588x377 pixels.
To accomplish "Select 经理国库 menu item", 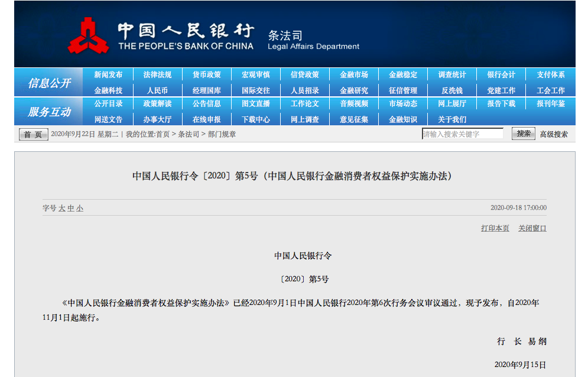I will (207, 90).
